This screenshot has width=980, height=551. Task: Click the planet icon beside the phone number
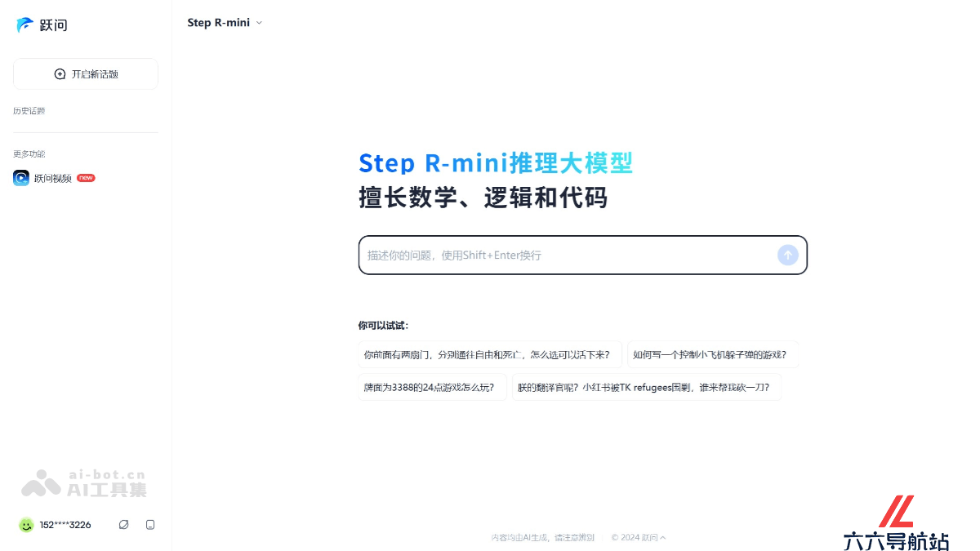(x=123, y=525)
